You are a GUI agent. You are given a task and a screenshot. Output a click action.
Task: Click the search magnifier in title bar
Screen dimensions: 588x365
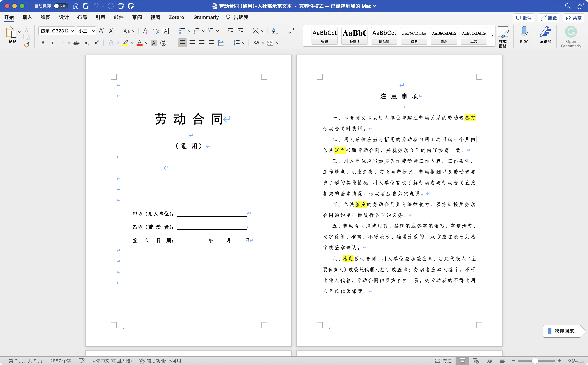568,6
